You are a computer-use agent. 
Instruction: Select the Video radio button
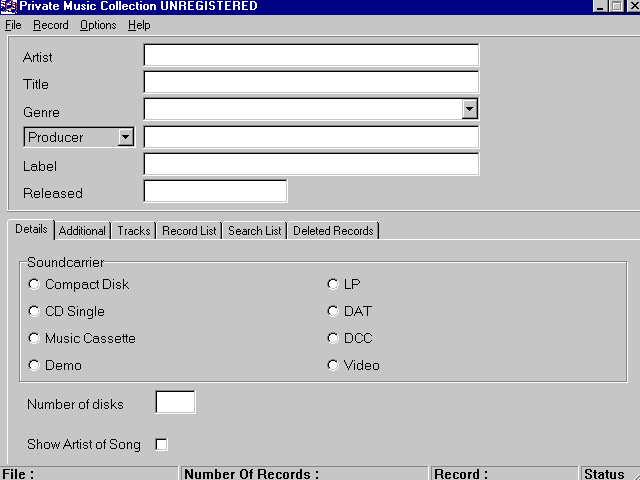pyautogui.click(x=333, y=366)
